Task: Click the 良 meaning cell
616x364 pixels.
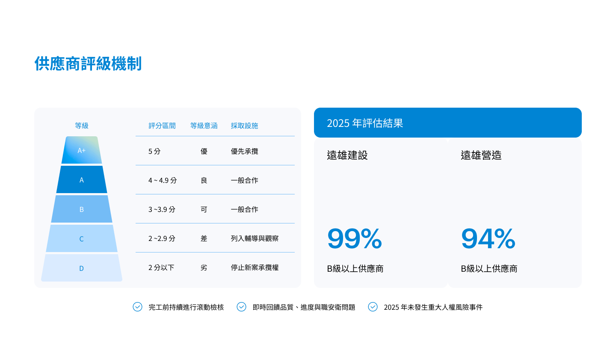Action: 204,180
